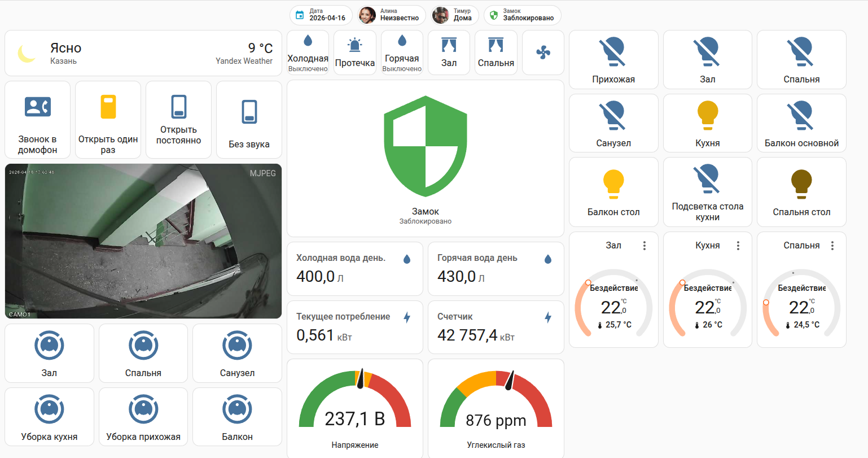This screenshot has height=458, width=868.
Task: Enable Без звука mute mode
Action: click(x=248, y=119)
